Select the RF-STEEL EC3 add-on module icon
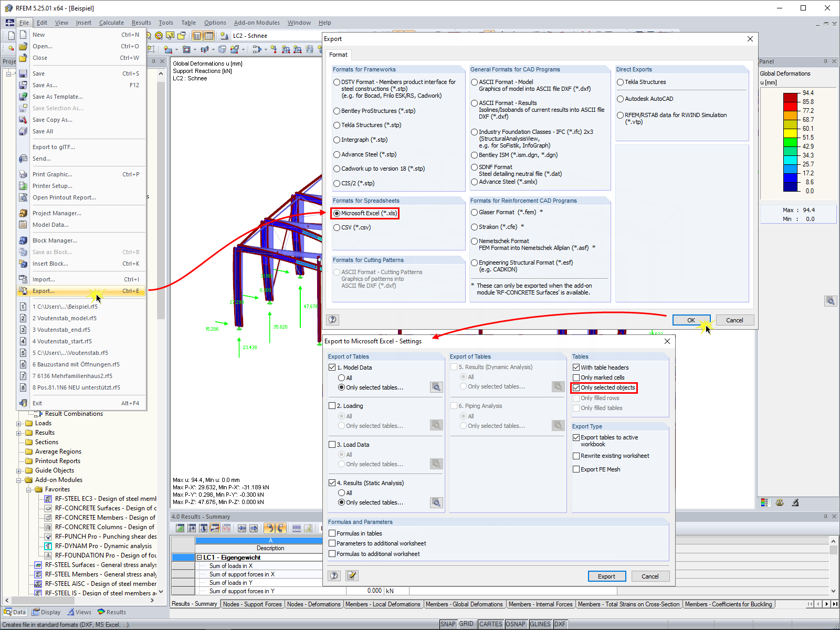This screenshot has width=840, height=630. pyautogui.click(x=48, y=499)
